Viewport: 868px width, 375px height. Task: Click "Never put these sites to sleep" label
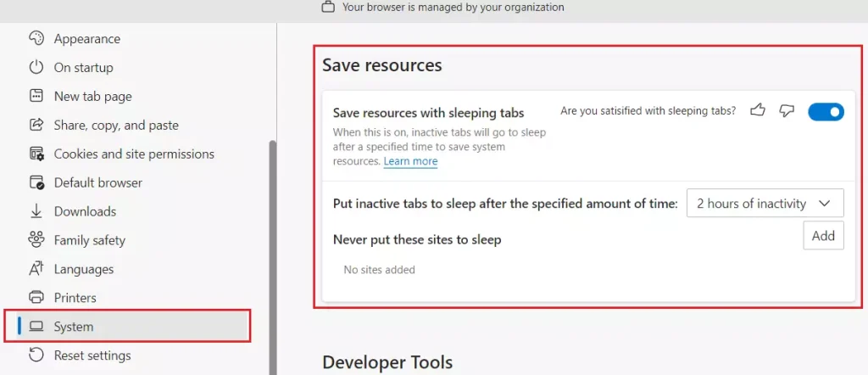click(x=417, y=240)
